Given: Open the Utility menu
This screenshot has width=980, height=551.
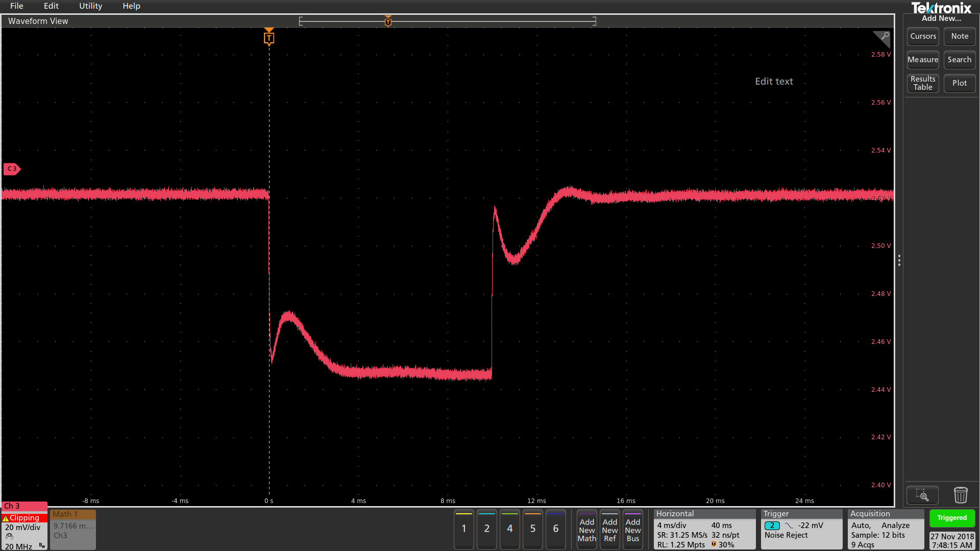Looking at the screenshot, I should [x=90, y=6].
